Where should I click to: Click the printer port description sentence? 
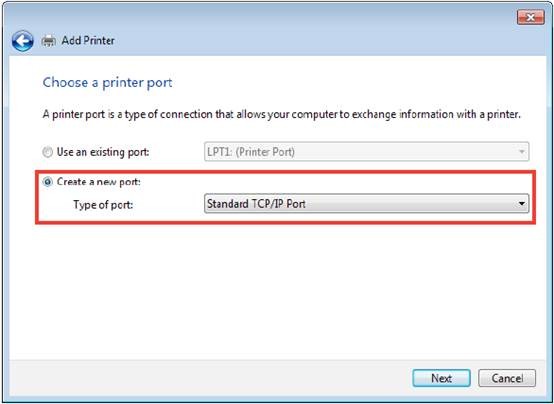282,115
